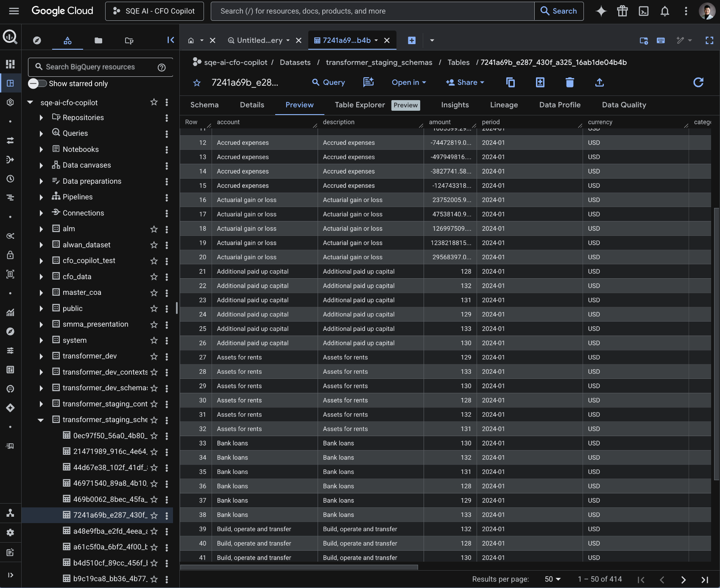Click the export upload icon
The image size is (720, 588).
pyautogui.click(x=599, y=82)
